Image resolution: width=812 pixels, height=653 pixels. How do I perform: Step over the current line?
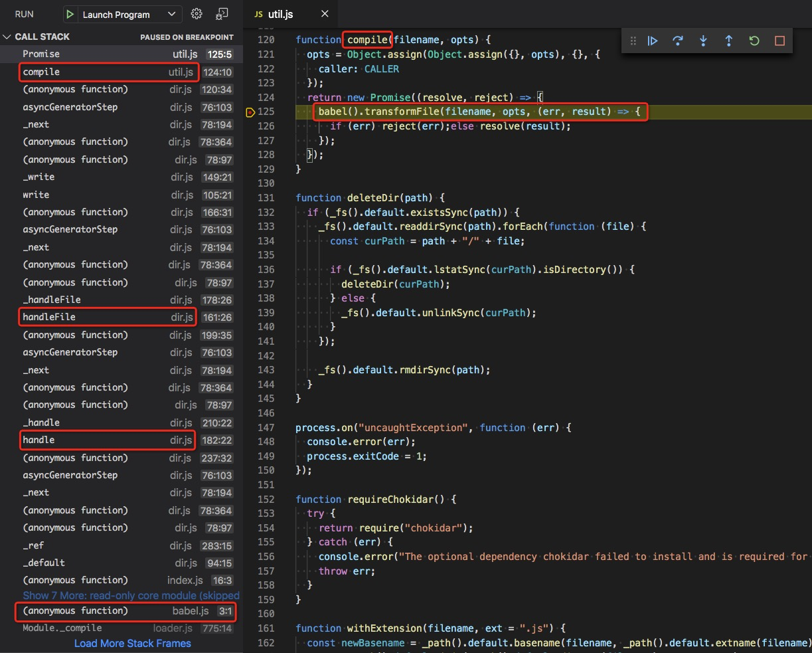tap(678, 41)
